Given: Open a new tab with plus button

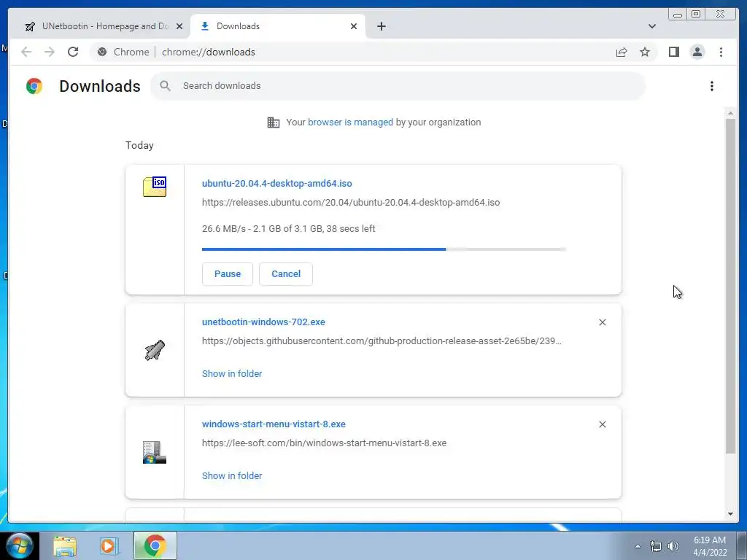Looking at the screenshot, I should click(x=381, y=26).
